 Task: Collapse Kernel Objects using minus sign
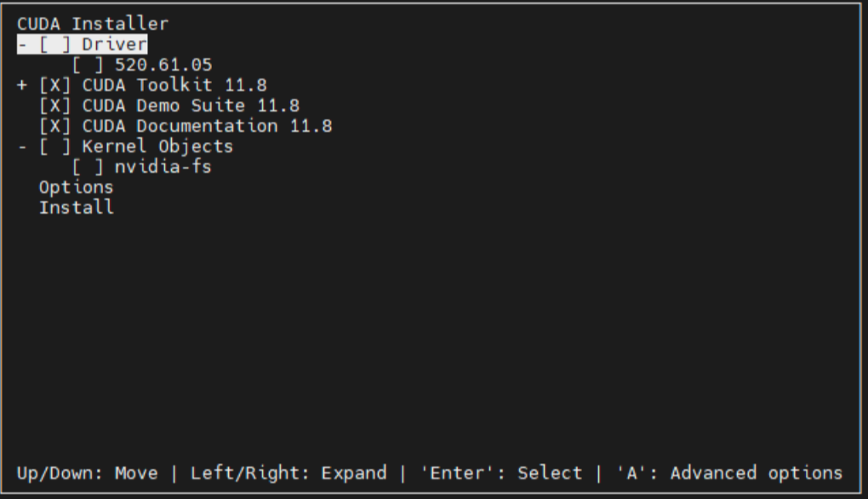[22, 146]
